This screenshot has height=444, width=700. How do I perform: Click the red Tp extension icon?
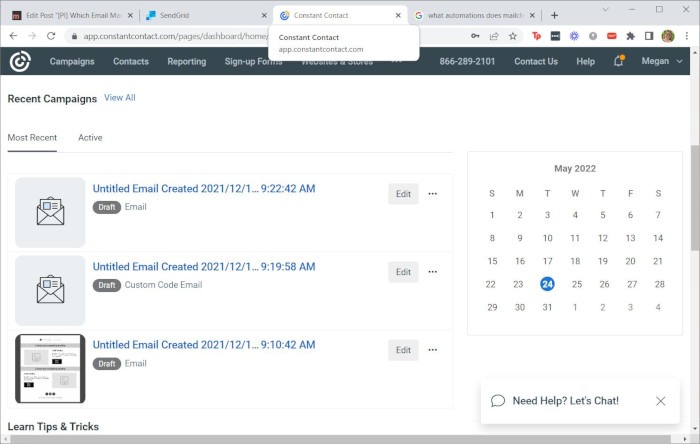537,36
